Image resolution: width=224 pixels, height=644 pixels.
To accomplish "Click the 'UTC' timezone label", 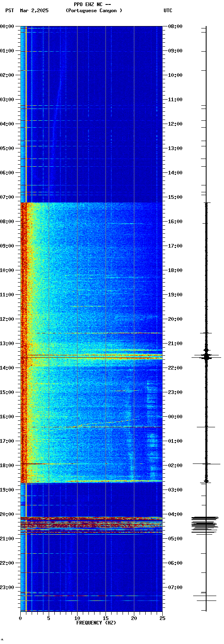I will [168, 11].
